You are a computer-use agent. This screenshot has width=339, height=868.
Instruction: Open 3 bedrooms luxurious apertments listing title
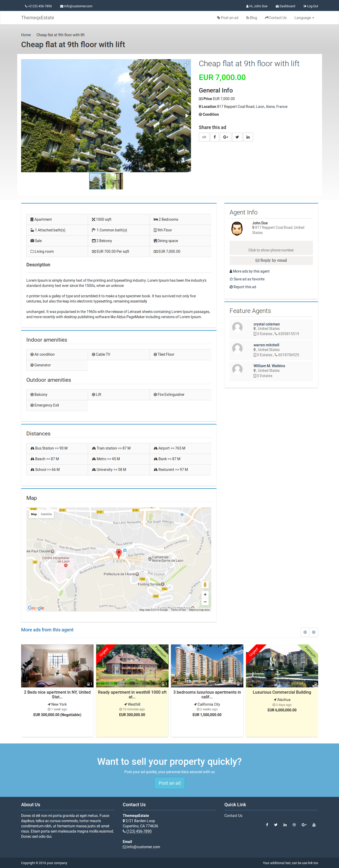(207, 694)
